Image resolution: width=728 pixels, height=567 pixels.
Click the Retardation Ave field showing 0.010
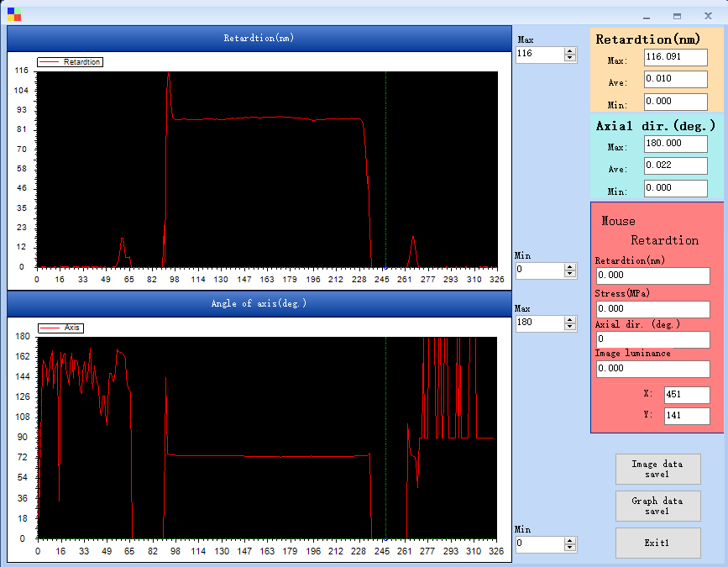point(675,79)
